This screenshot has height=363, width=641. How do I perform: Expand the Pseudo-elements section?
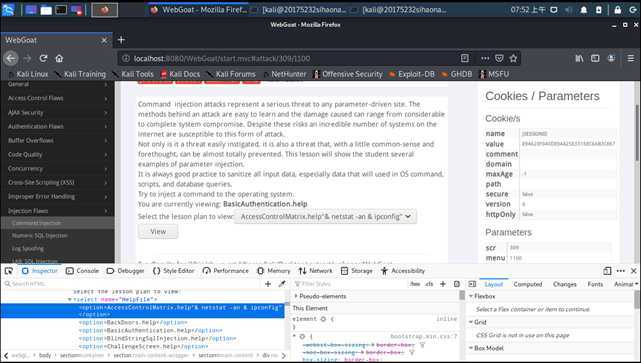point(296,296)
